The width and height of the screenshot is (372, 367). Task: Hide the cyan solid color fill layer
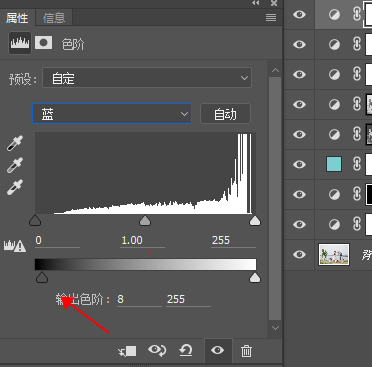tap(299, 164)
